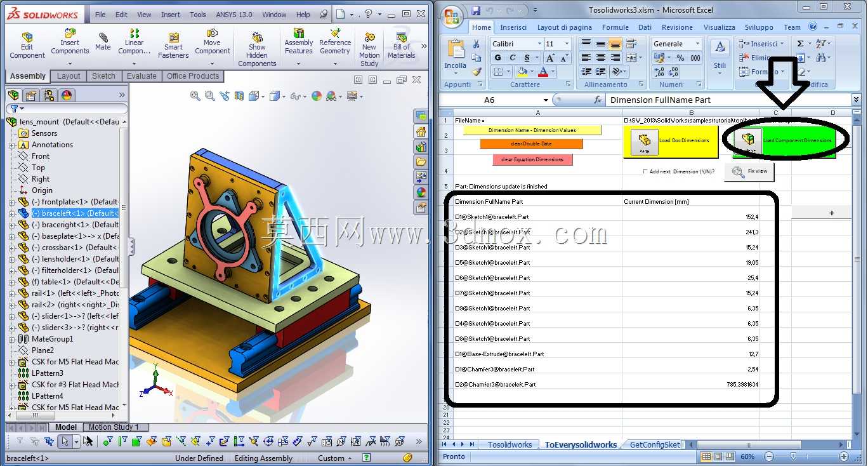
Task: Open ANSYS 13.0 menu
Action: (x=233, y=15)
